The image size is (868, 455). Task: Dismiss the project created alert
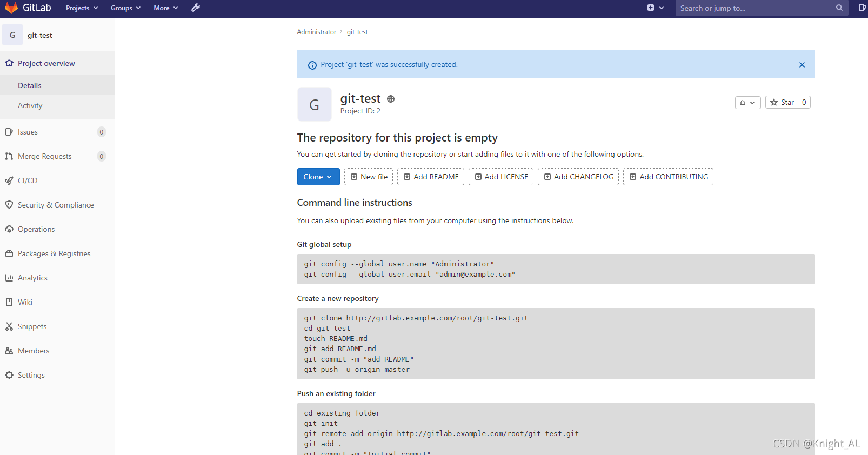(x=802, y=65)
